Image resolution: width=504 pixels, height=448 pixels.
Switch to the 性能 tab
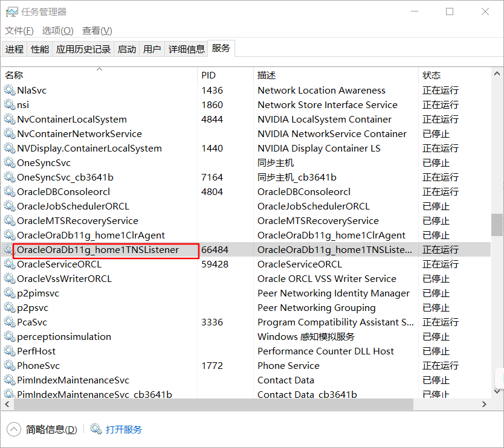tap(39, 48)
